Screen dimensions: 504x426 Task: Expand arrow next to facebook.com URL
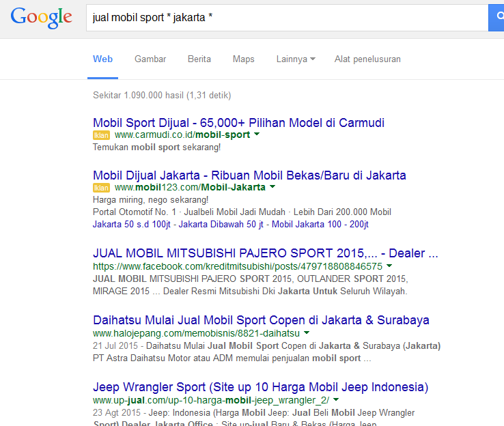click(x=389, y=266)
